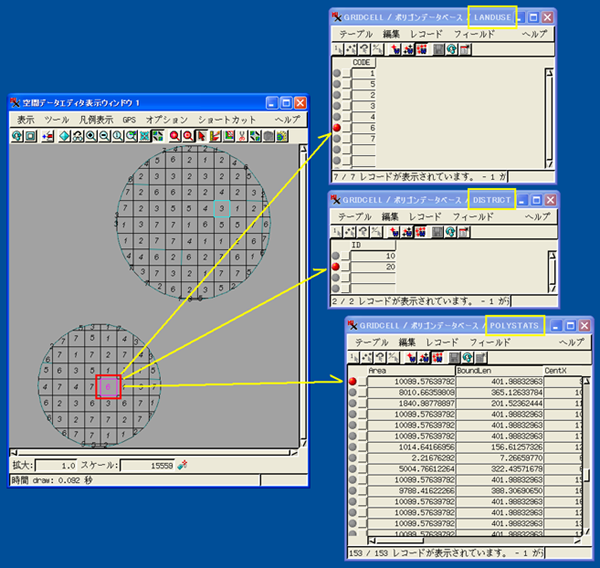This screenshot has width=600, height=568.
Task: Select the LANDUSE record with CODE 6
Action: click(x=338, y=128)
